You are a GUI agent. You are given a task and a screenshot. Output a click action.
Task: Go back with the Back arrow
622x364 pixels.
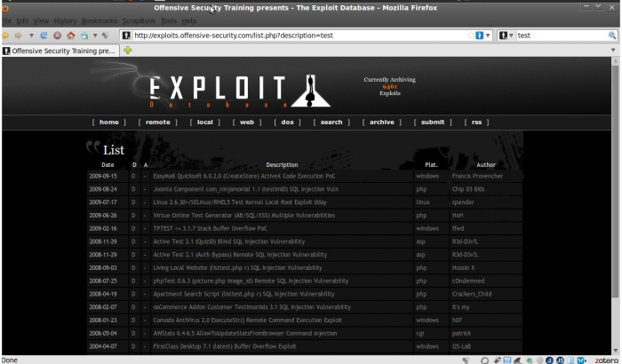(x=5, y=36)
